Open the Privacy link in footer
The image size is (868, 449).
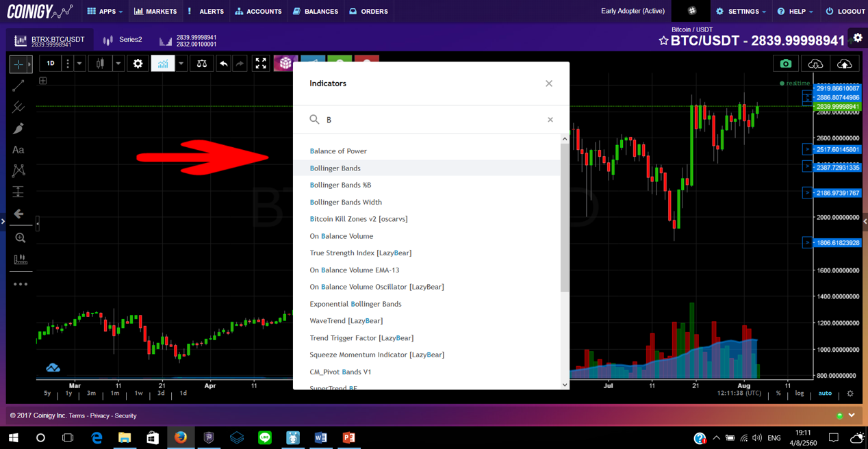click(x=99, y=415)
